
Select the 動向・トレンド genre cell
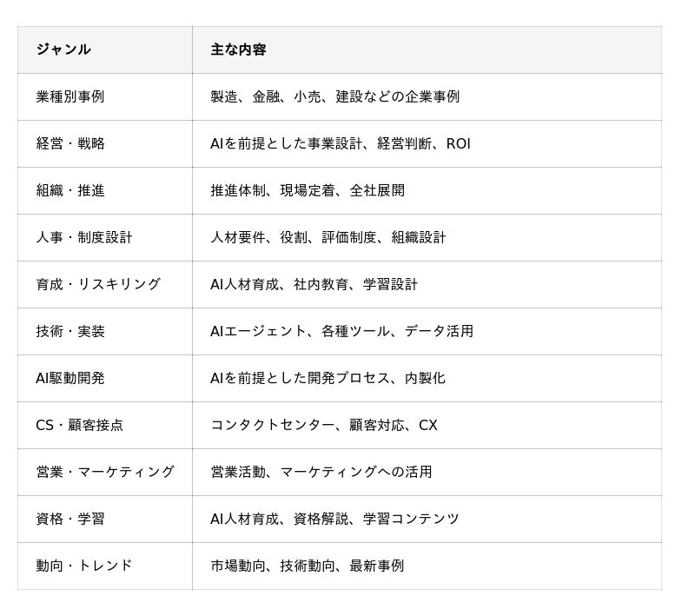click(105, 566)
